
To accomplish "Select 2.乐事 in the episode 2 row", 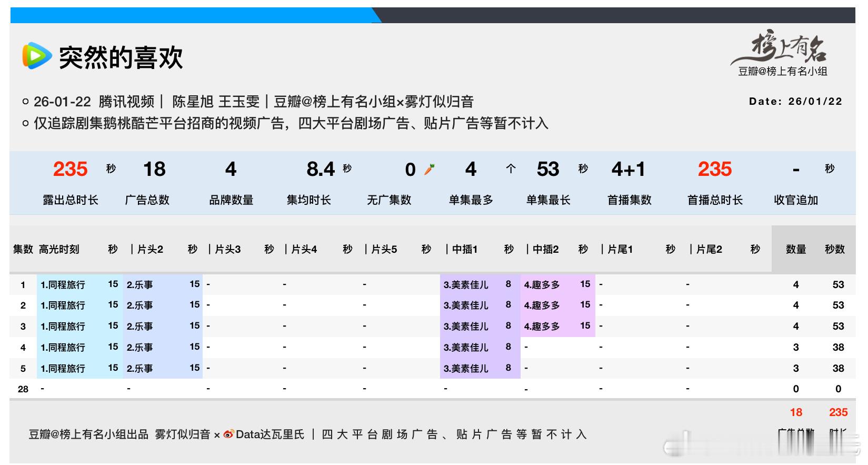I will pos(139,305).
